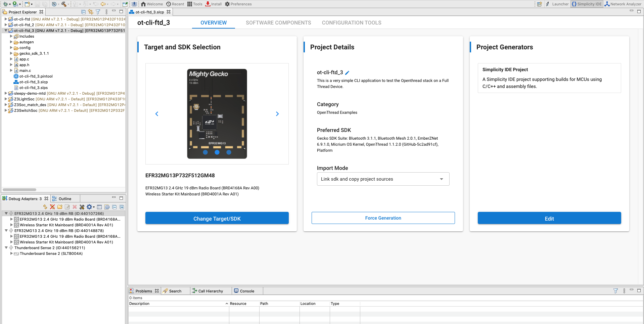Open the Install wizard
Image resolution: width=644 pixels, height=324 pixels.
click(213, 4)
